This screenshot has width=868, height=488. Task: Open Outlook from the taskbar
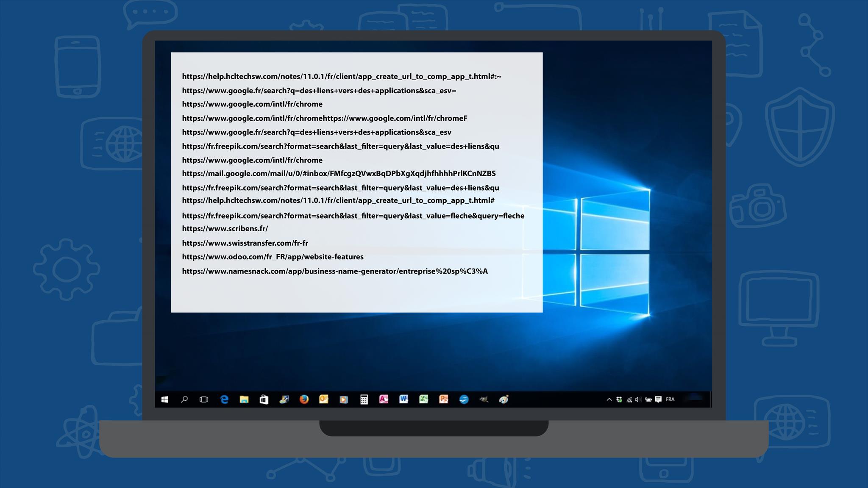pyautogui.click(x=324, y=399)
